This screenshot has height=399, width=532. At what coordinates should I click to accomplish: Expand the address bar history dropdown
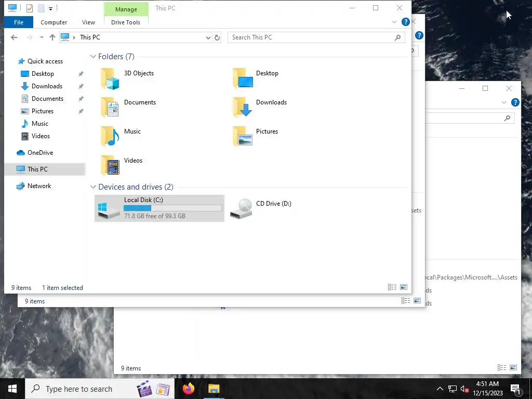(x=208, y=37)
